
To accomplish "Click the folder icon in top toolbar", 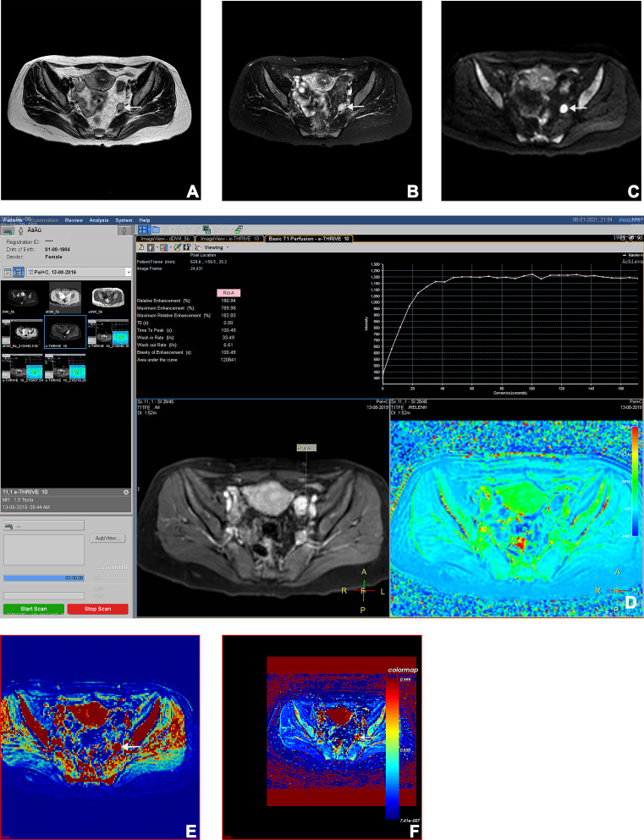I will click(157, 229).
